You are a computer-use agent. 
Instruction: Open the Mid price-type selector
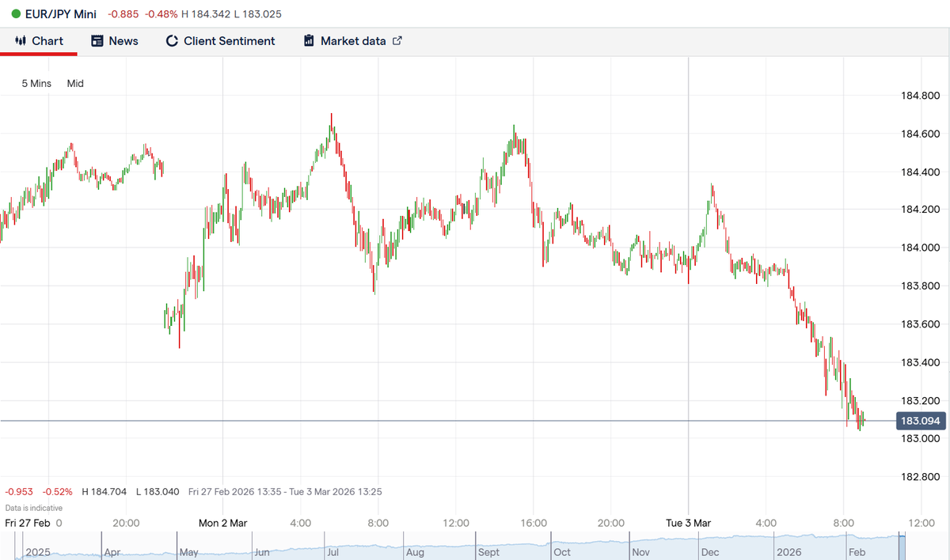74,83
